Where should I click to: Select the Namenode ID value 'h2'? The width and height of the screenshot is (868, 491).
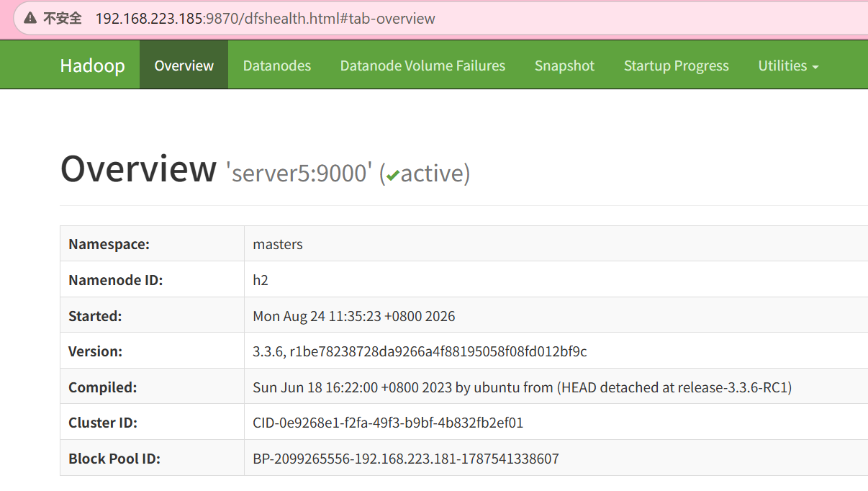click(x=261, y=280)
